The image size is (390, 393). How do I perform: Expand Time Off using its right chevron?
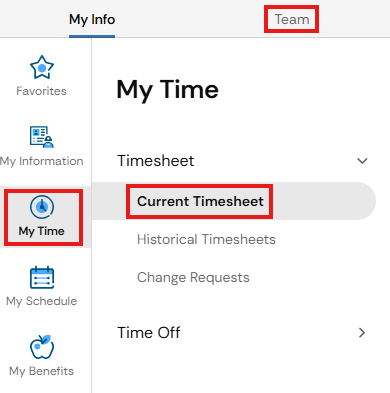(362, 333)
